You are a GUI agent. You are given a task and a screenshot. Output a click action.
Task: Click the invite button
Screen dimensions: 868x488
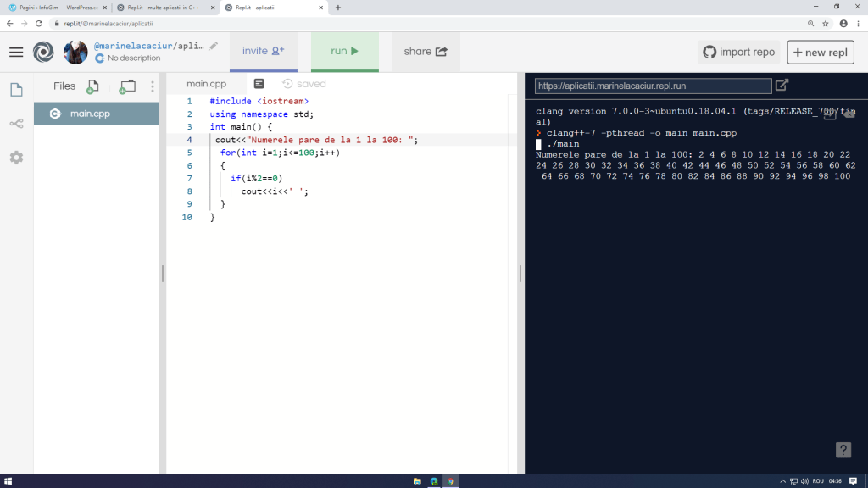tap(264, 52)
